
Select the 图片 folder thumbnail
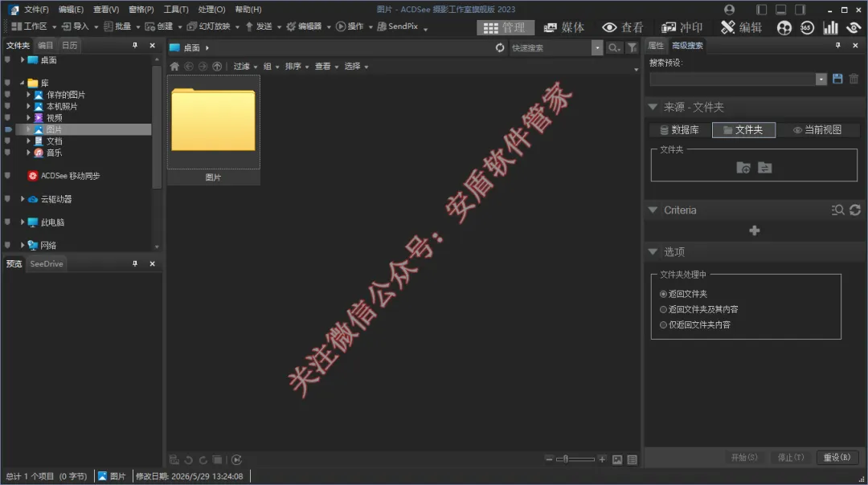click(x=213, y=130)
